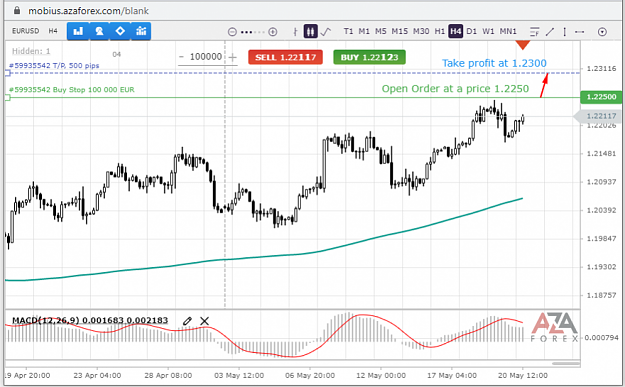The width and height of the screenshot is (625, 387).
Task: Click the 1.23116 price axis label
Action: (601, 69)
